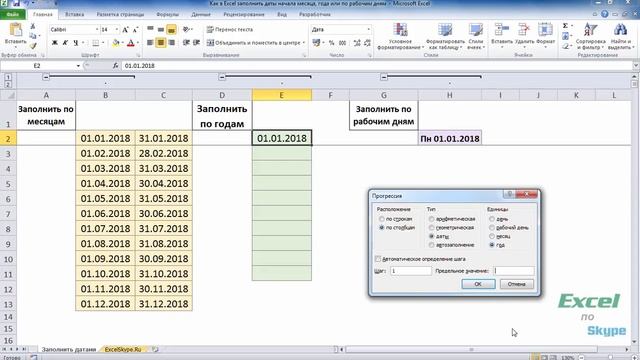Choose the 'арифметическая' progression type
Screen dimensions: 640x360
point(431,219)
